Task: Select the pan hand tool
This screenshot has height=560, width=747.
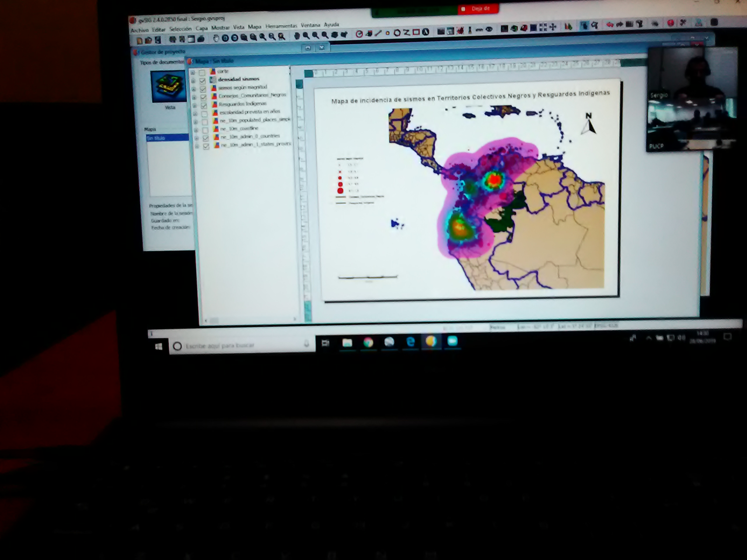Action: (x=216, y=38)
